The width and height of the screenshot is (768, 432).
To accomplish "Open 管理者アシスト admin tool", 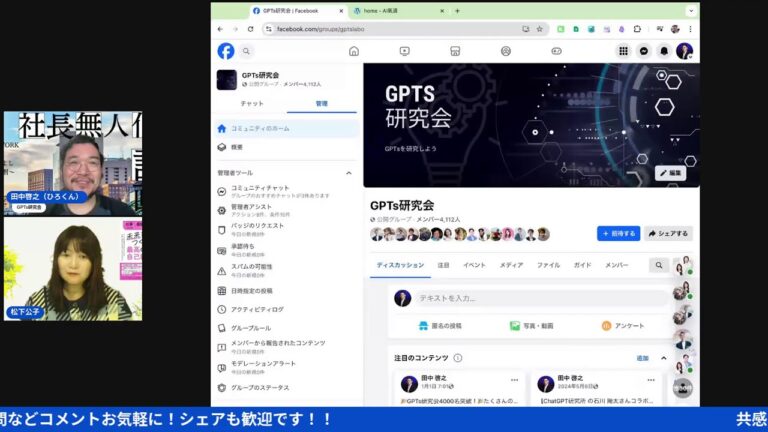I will [287, 210].
